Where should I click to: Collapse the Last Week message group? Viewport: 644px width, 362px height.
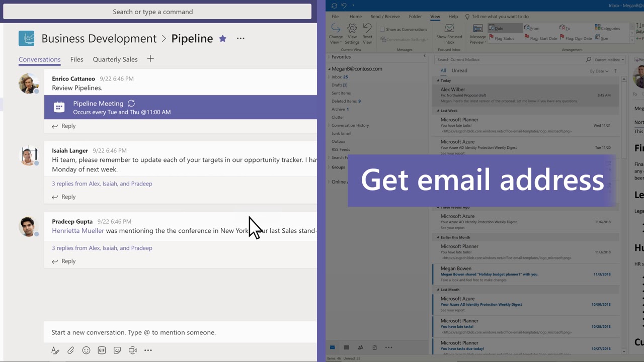tap(438, 111)
